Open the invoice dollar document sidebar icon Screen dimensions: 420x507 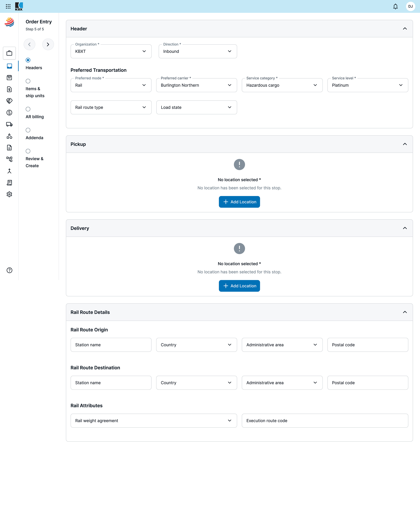click(x=9, y=89)
